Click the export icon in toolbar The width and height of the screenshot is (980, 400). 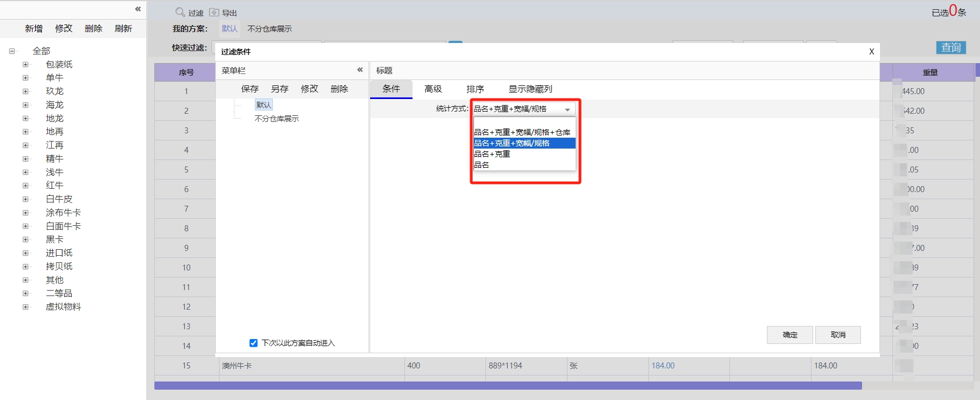pyautogui.click(x=214, y=12)
